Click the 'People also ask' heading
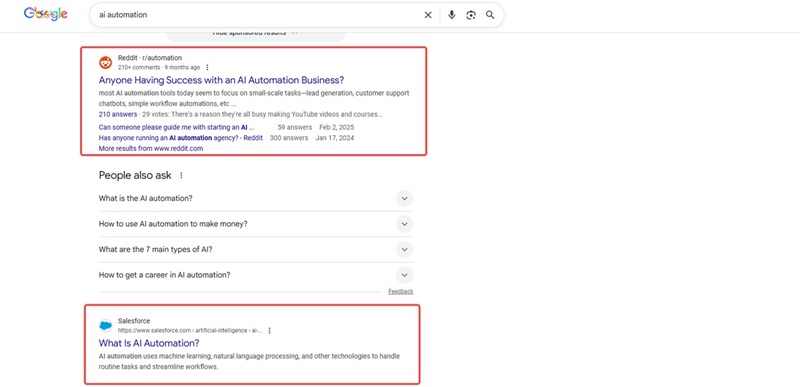Screen dimensions: 800x387 tap(135, 175)
